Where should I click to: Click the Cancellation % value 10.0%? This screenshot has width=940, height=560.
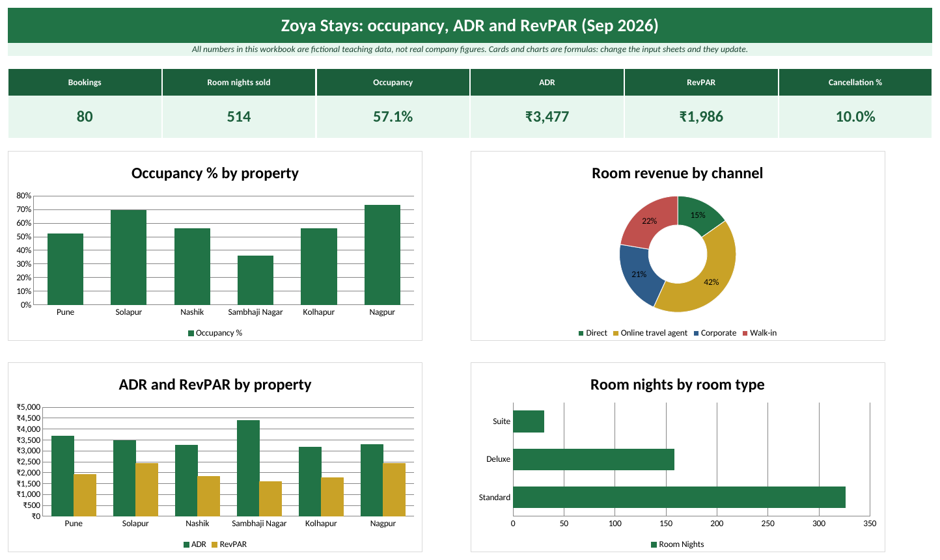click(855, 116)
